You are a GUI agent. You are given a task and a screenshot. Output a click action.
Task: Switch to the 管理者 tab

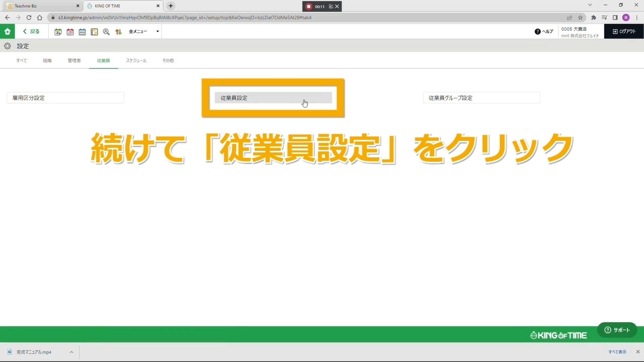pyautogui.click(x=74, y=60)
